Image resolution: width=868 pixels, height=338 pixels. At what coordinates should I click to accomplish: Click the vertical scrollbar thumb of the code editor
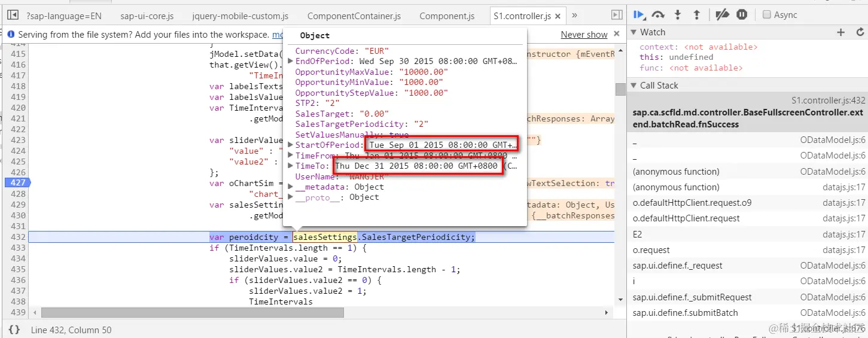tap(620, 89)
